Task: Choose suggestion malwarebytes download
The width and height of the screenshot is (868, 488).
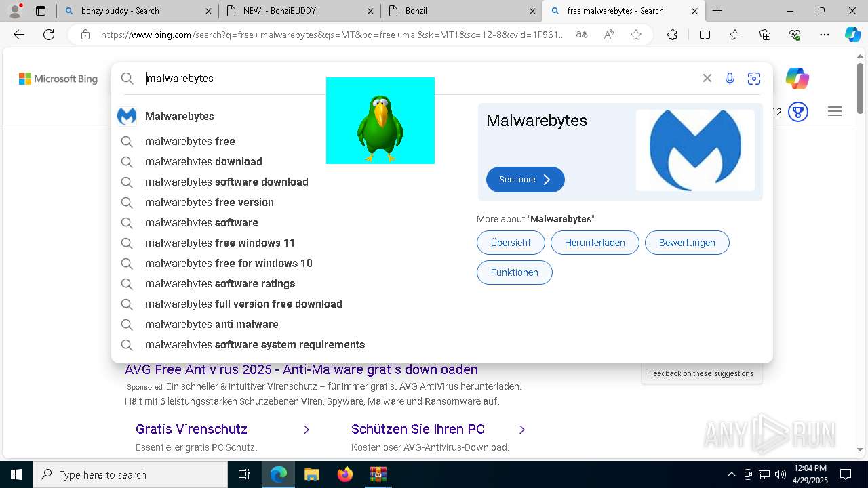Action: click(x=203, y=161)
